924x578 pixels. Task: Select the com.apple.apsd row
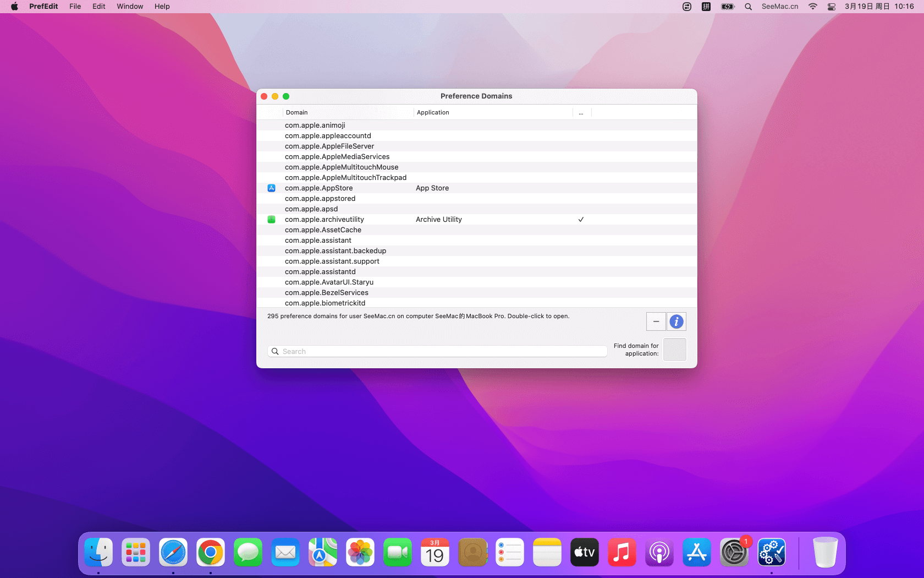(476, 209)
